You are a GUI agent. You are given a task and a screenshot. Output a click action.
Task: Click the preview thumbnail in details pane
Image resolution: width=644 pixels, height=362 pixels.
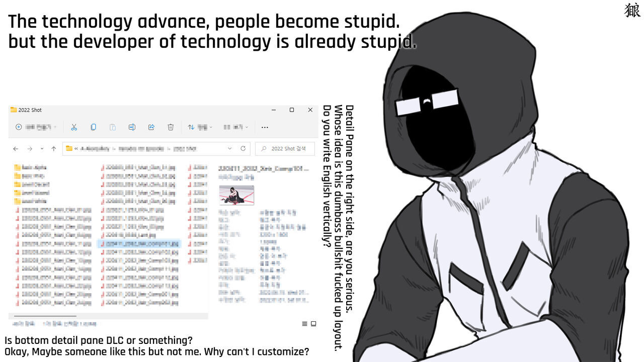(236, 195)
